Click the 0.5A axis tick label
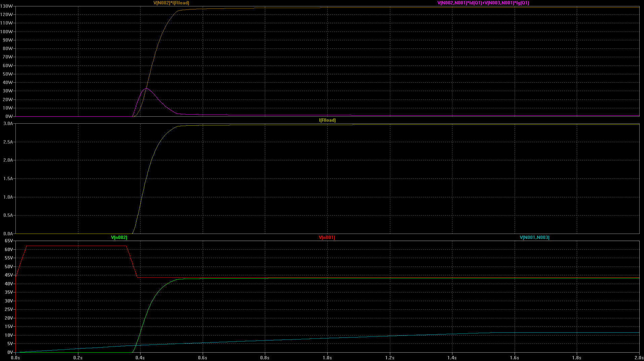 point(8,215)
